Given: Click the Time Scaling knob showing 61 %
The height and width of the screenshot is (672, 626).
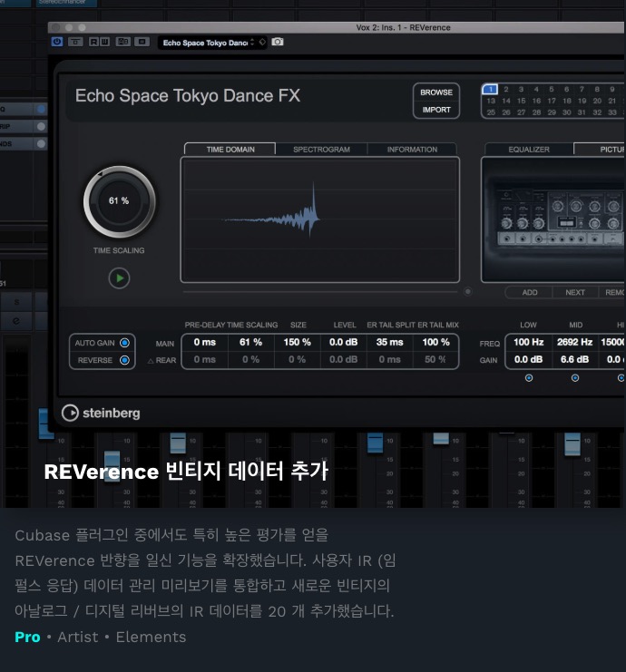Looking at the screenshot, I should tap(119, 201).
